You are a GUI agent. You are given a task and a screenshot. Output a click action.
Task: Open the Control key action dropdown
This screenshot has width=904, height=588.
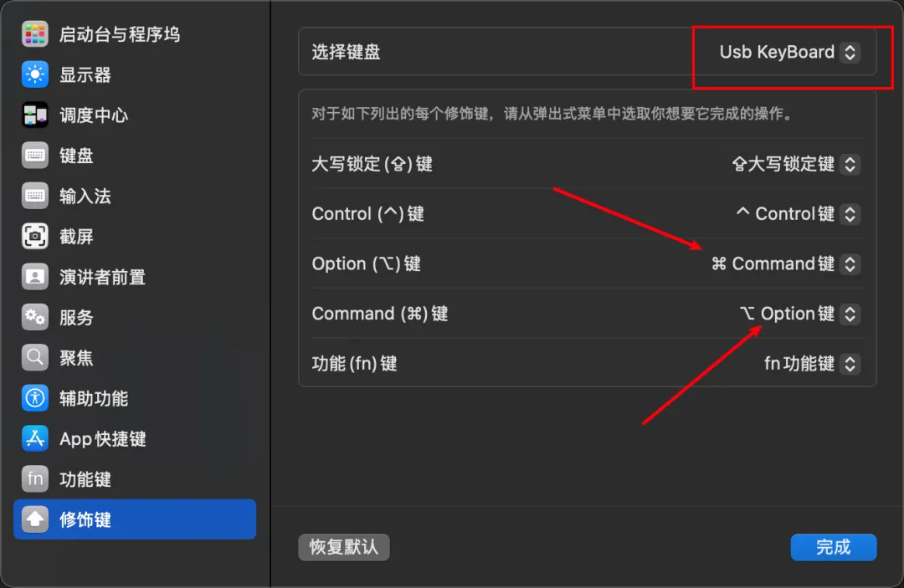pyautogui.click(x=798, y=213)
